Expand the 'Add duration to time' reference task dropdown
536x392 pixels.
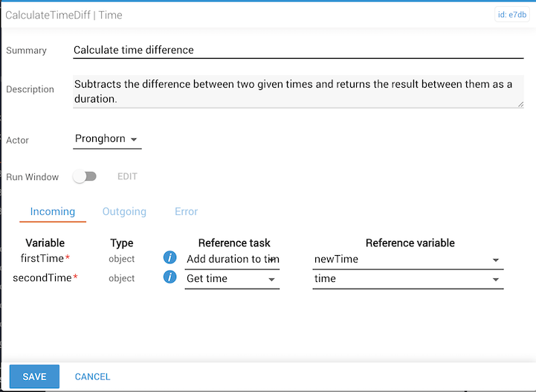pos(232,259)
